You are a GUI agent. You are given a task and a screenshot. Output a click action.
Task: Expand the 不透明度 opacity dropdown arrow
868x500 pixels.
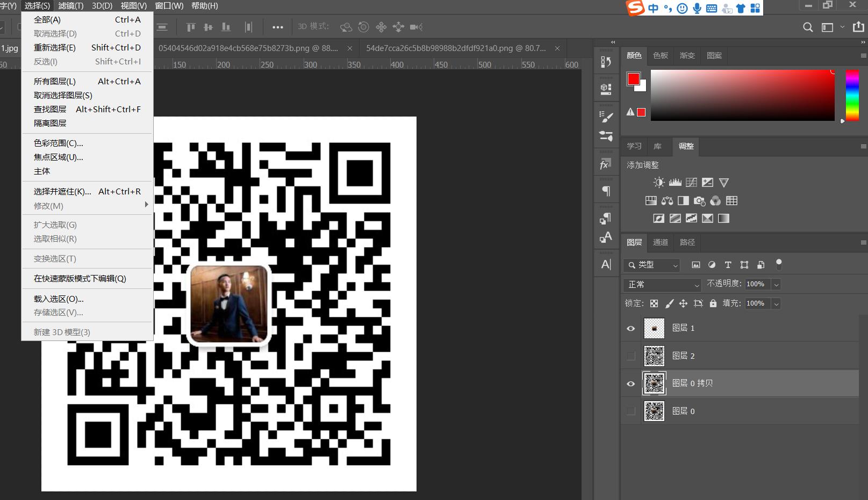[776, 285]
